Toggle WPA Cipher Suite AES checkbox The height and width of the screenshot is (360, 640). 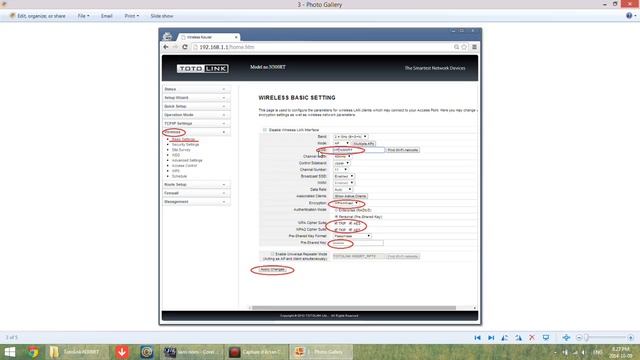coord(350,223)
